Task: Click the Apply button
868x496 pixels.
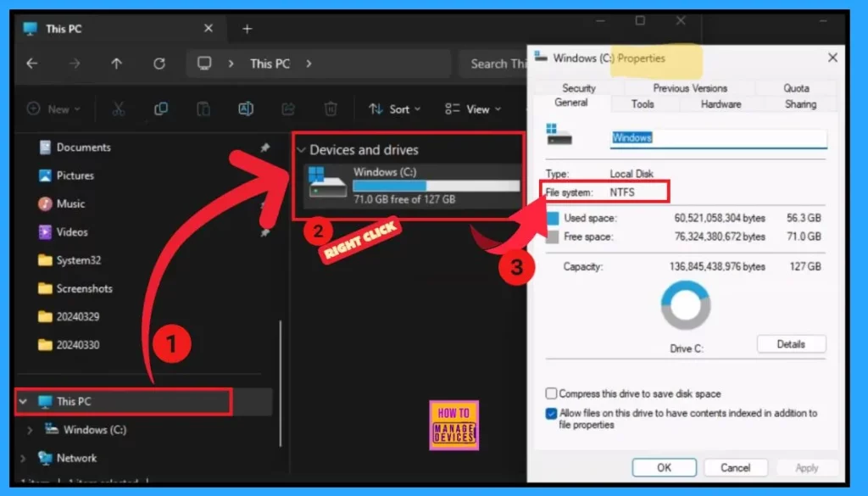Action: (x=807, y=468)
